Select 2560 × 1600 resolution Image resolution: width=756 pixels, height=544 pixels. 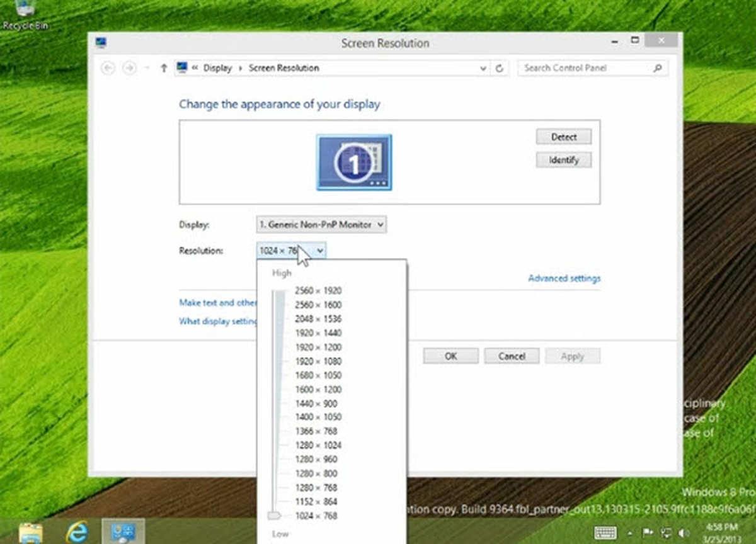pyautogui.click(x=318, y=305)
